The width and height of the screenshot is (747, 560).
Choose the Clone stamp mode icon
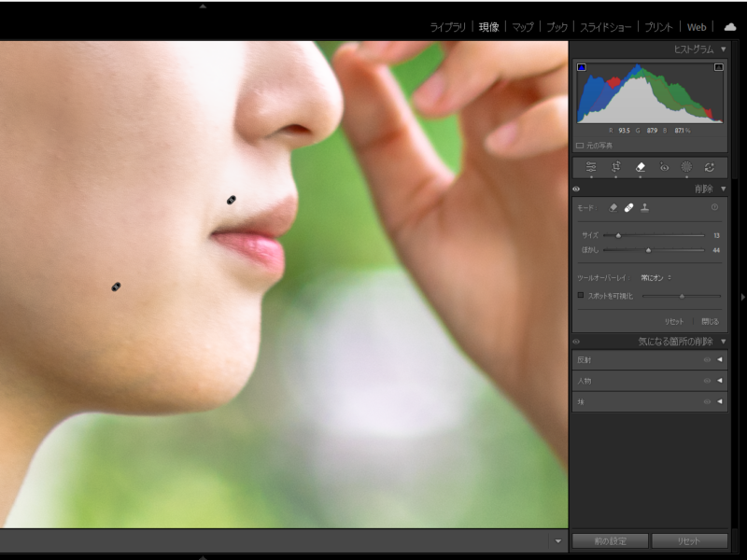[x=644, y=207]
